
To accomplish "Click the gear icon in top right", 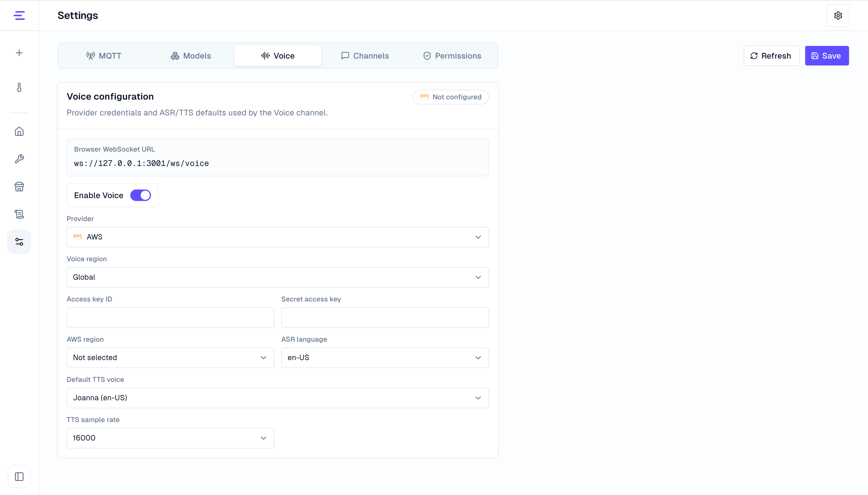I will coord(838,16).
